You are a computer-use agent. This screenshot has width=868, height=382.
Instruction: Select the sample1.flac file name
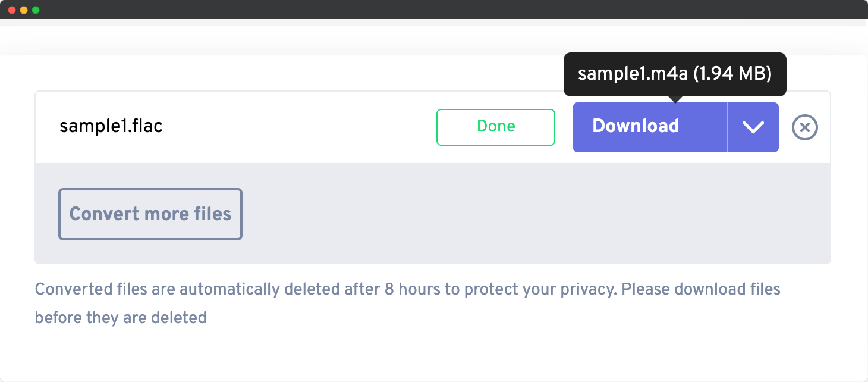tap(111, 126)
